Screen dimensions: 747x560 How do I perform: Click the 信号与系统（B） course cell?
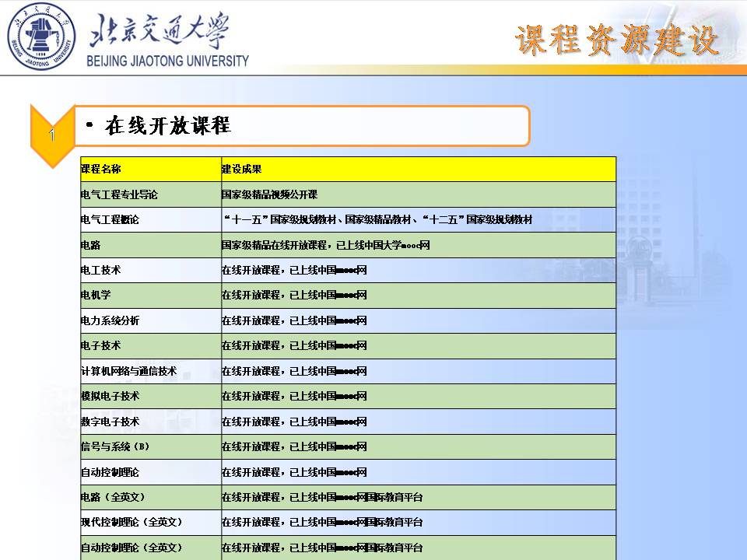pyautogui.click(x=114, y=446)
